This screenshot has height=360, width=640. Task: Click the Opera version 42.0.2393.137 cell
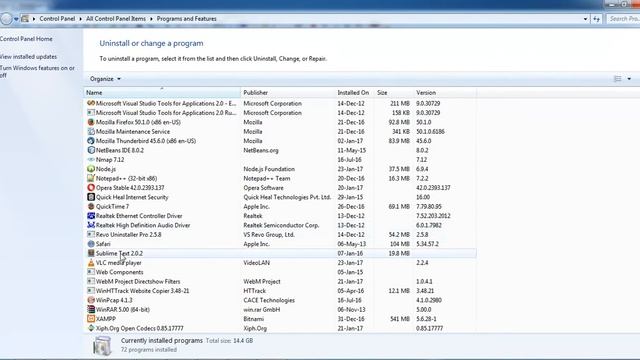pyautogui.click(x=433, y=188)
